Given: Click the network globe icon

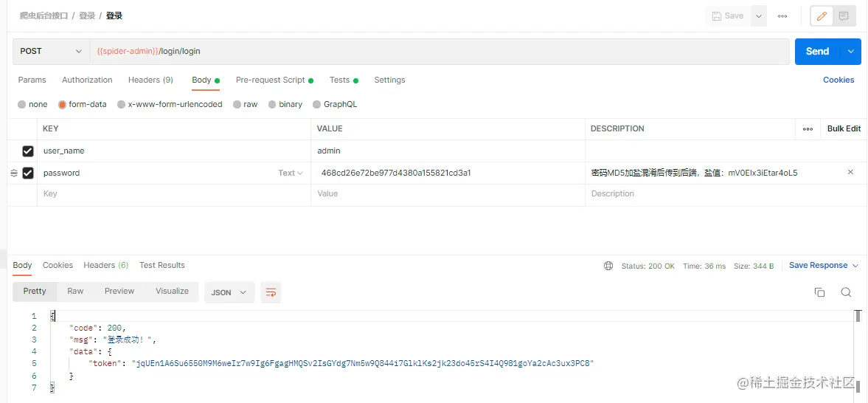Looking at the screenshot, I should click(608, 266).
